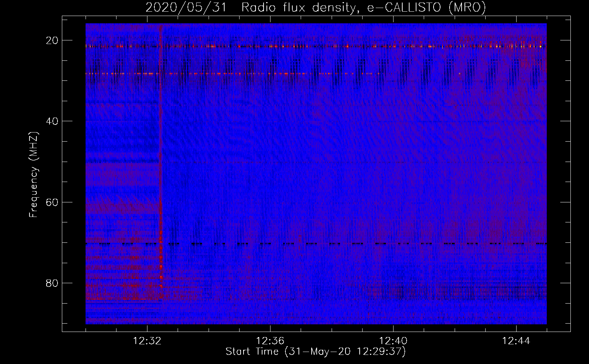Click the 12:40 time tick label
Screen dimensions: 589x364
(393, 341)
